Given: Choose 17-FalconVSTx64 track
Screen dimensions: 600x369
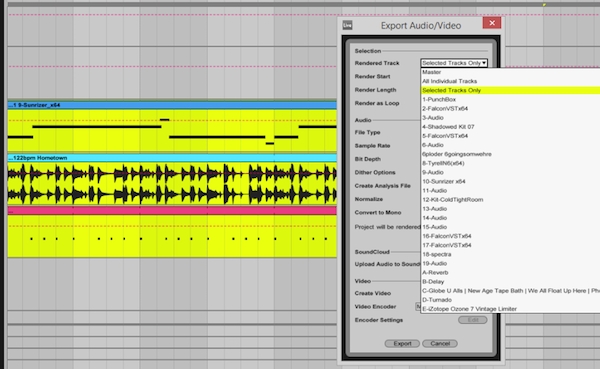Looking at the screenshot, I should [510, 245].
